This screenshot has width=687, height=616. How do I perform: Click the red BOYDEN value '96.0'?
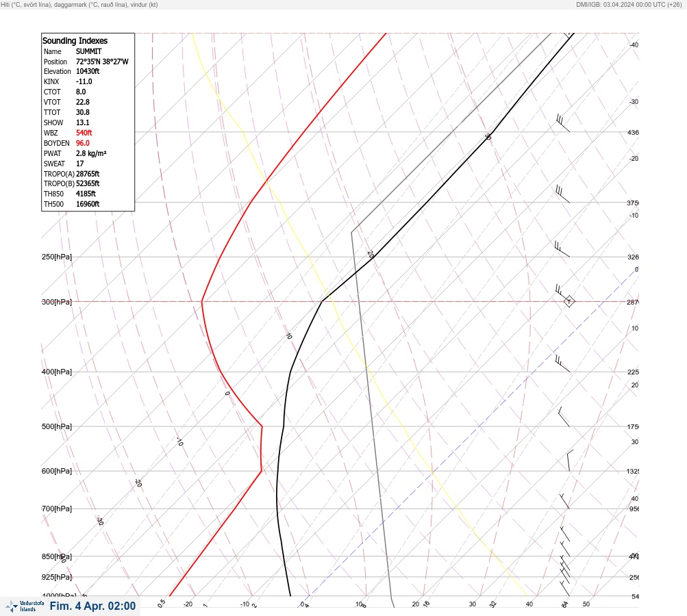coord(83,143)
